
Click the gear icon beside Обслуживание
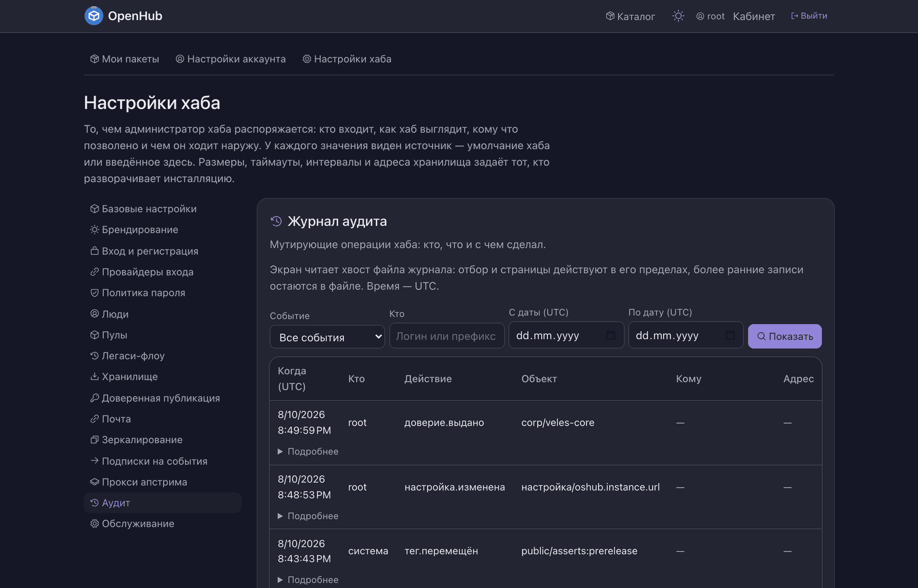click(x=95, y=523)
